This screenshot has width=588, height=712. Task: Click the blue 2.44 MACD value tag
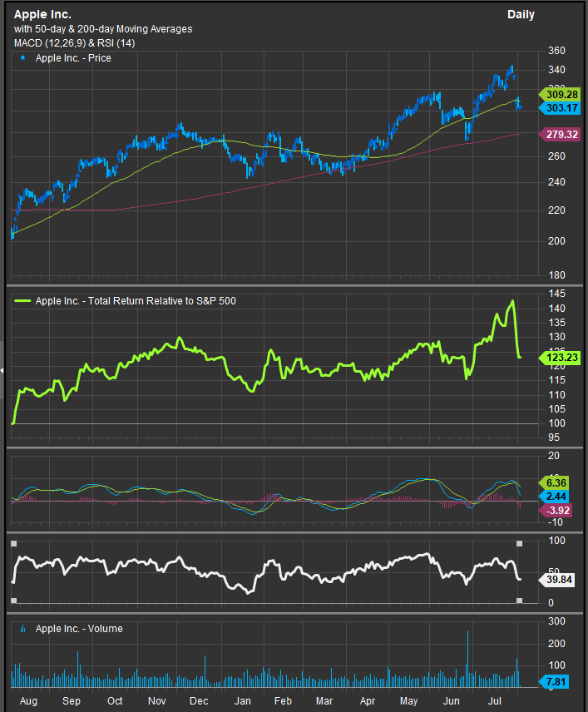click(555, 497)
